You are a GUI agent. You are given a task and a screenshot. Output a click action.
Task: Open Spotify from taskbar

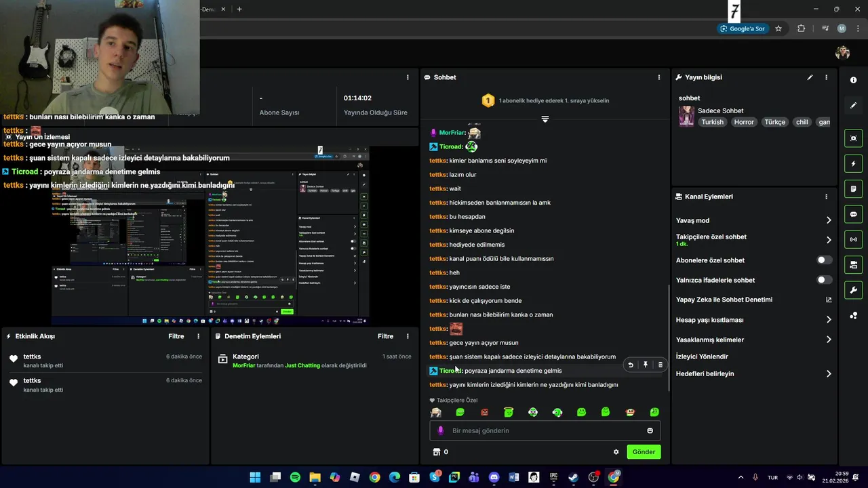(295, 477)
